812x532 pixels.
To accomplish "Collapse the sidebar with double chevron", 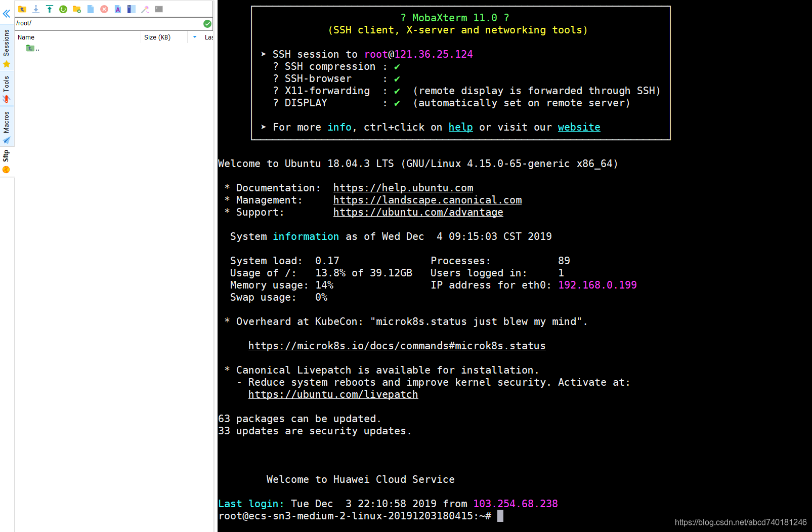I will 7,14.
